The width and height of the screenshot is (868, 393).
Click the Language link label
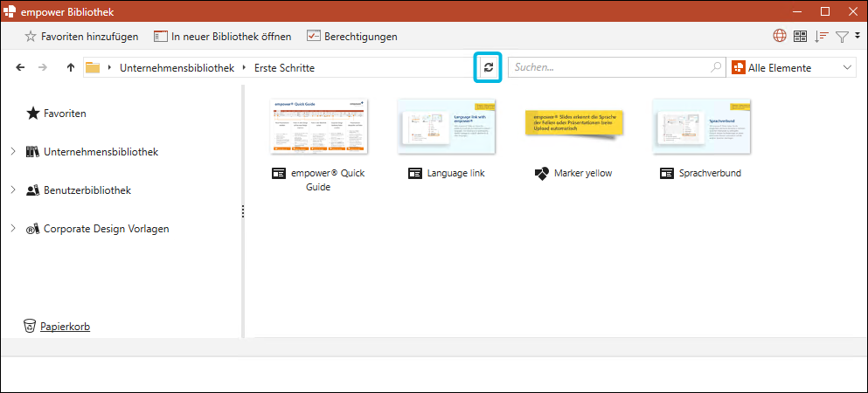(456, 174)
